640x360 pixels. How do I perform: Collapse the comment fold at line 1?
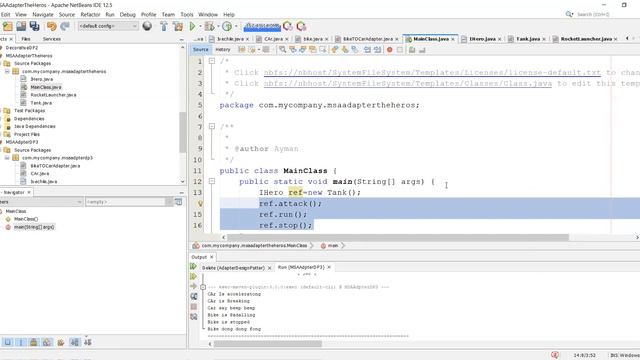point(212,61)
